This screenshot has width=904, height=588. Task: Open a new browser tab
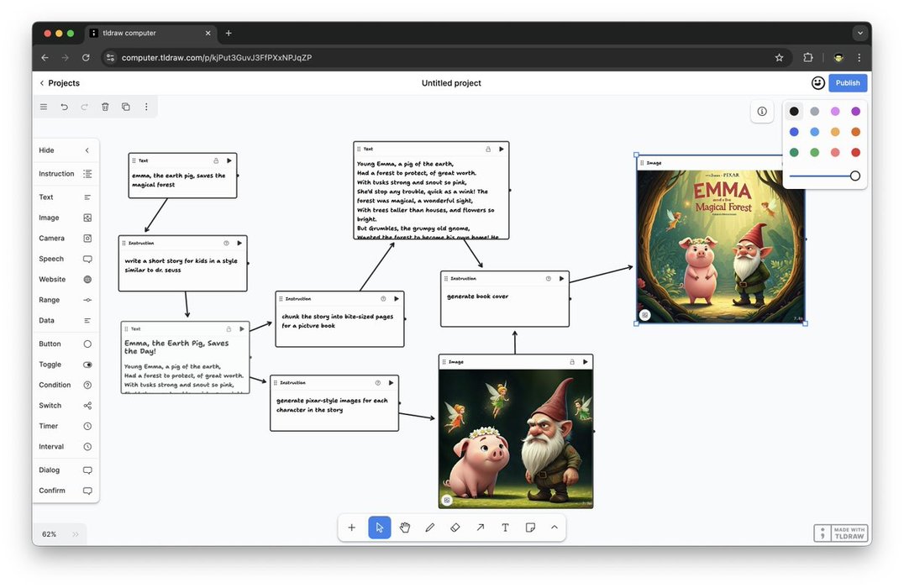[x=229, y=34]
